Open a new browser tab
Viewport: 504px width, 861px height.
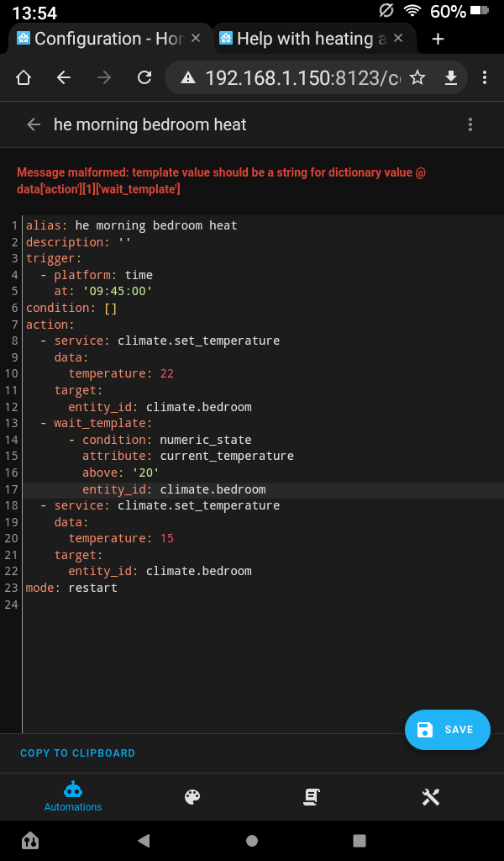pyautogui.click(x=438, y=38)
